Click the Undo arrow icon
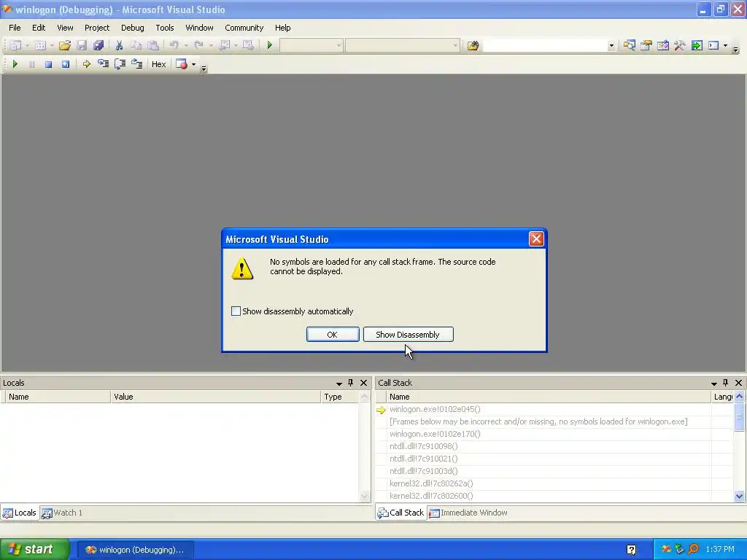The height and width of the screenshot is (560, 747). [174, 45]
